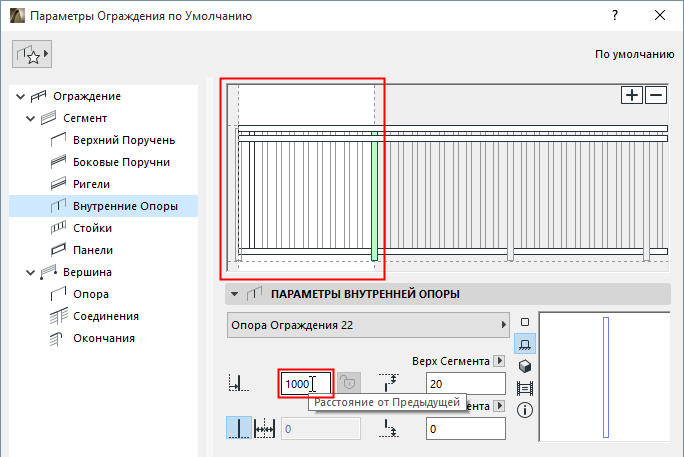Close the railing settings dialog

[x=660, y=15]
